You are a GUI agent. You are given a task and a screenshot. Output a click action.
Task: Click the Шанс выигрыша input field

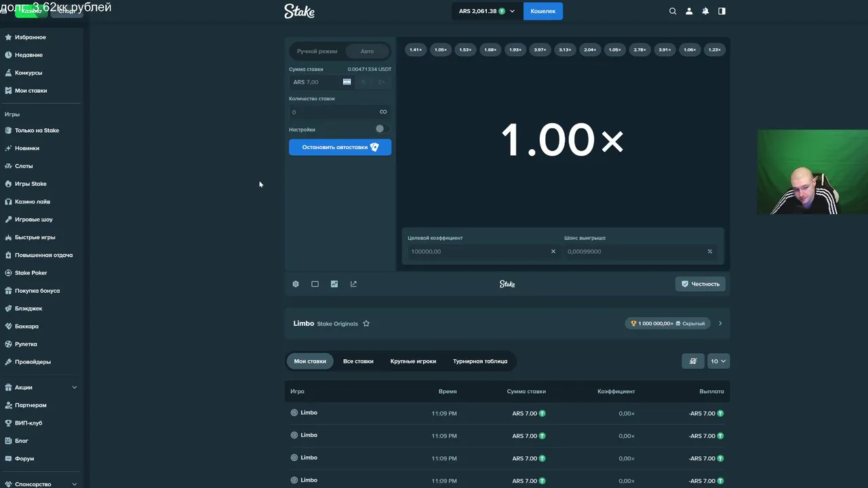click(x=639, y=251)
